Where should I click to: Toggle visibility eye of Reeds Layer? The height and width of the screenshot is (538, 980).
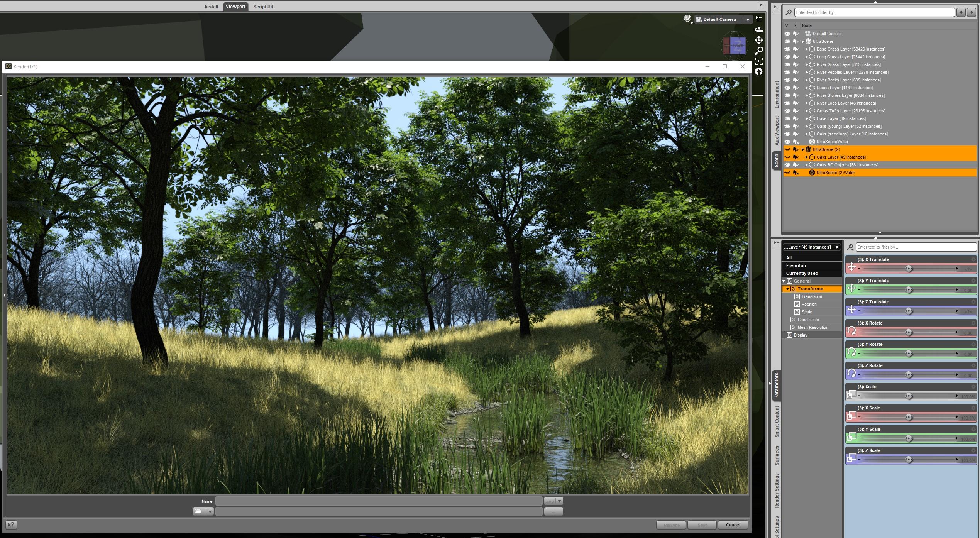787,88
